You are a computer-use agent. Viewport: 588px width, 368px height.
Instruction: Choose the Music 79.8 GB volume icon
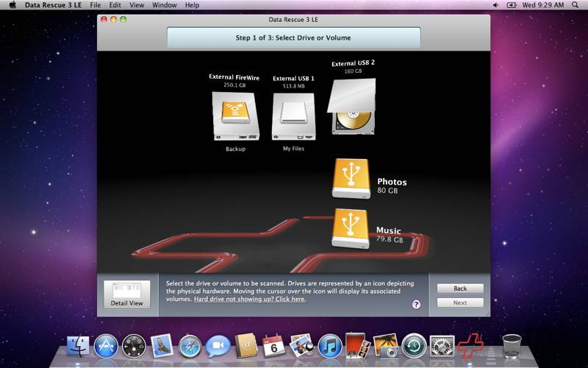[351, 228]
